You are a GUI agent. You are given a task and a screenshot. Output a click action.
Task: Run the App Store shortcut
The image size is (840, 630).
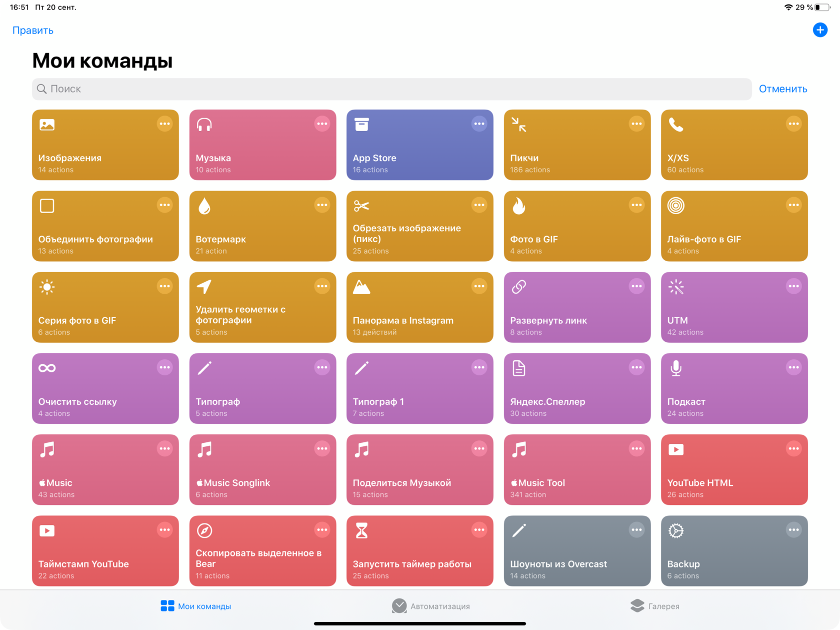[420, 145]
